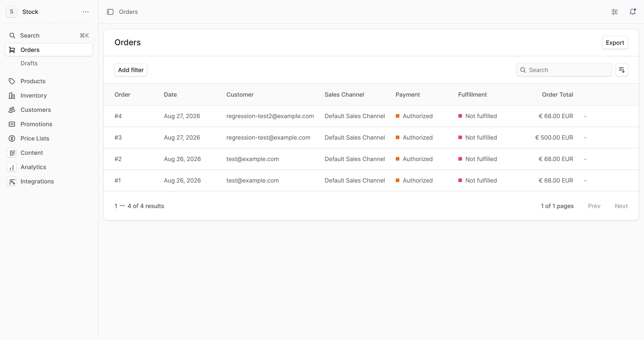Open the Stock store menu dots
This screenshot has height=340, width=644.
coord(85,12)
